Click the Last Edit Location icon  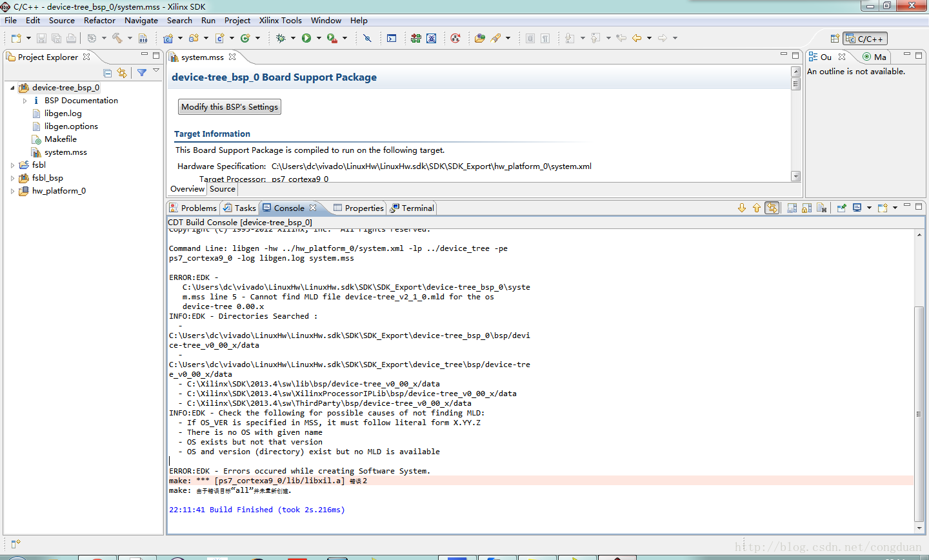(621, 38)
